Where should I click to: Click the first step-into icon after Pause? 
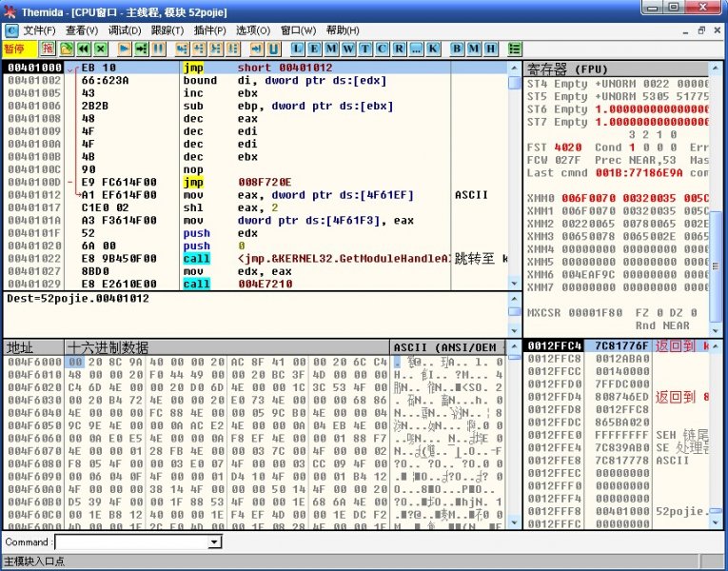coord(182,49)
